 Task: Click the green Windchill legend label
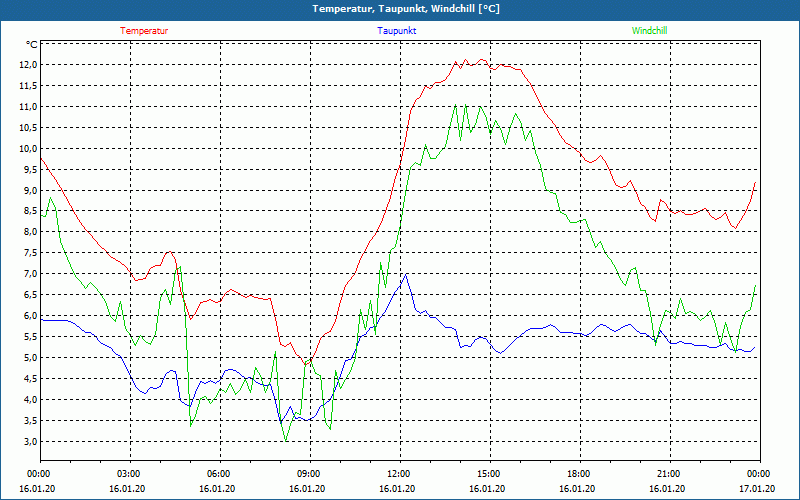click(649, 31)
